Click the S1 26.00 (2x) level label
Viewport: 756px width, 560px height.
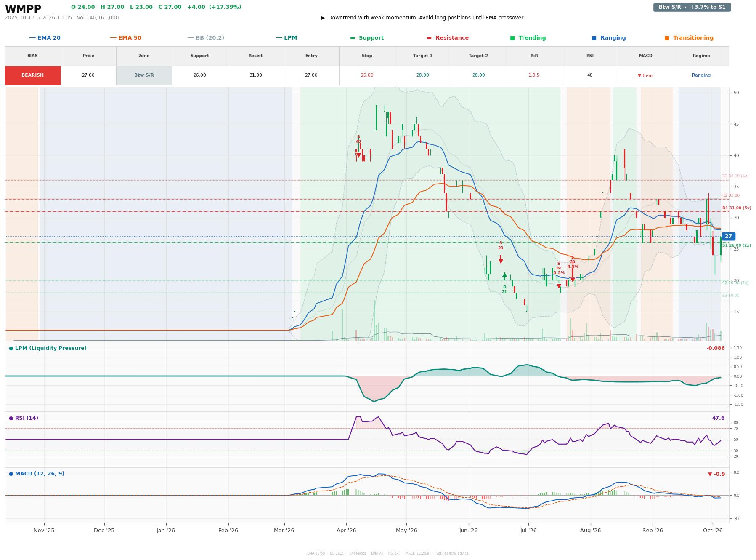(737, 245)
